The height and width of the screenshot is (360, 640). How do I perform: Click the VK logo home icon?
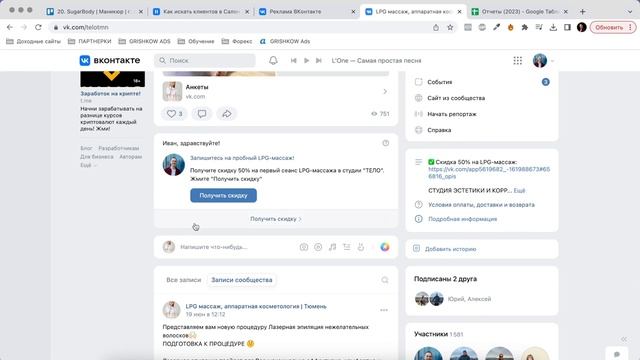click(x=84, y=60)
